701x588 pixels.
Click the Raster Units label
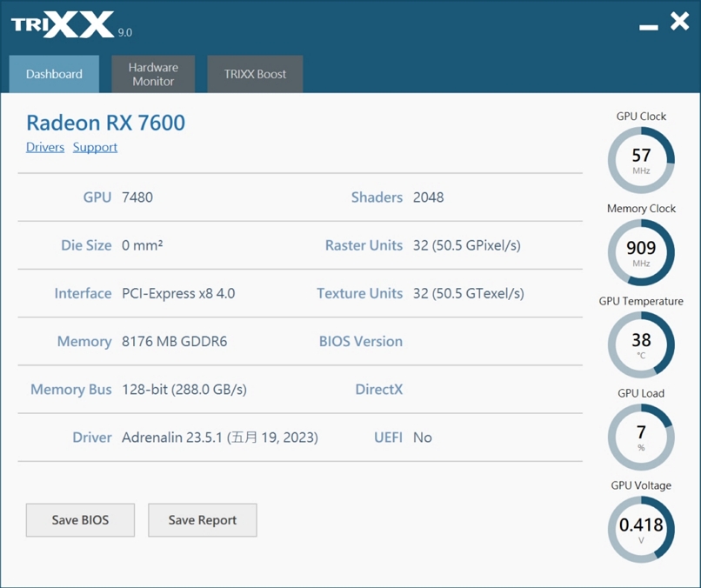pyautogui.click(x=364, y=245)
